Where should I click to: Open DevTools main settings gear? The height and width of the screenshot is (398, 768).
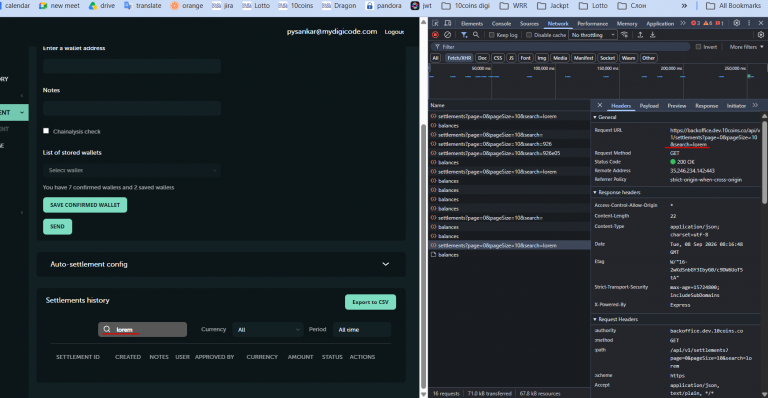737,23
